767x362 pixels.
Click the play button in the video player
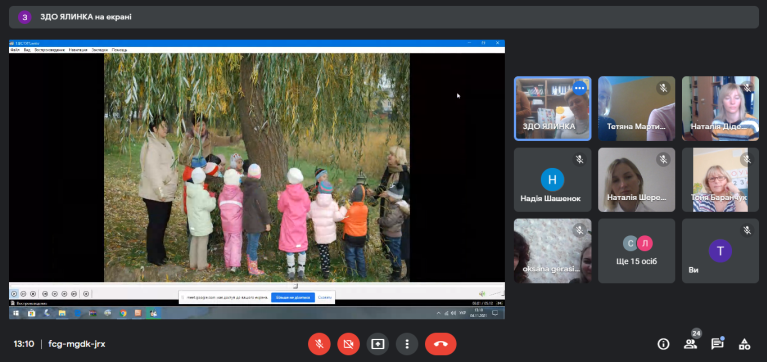click(14, 294)
